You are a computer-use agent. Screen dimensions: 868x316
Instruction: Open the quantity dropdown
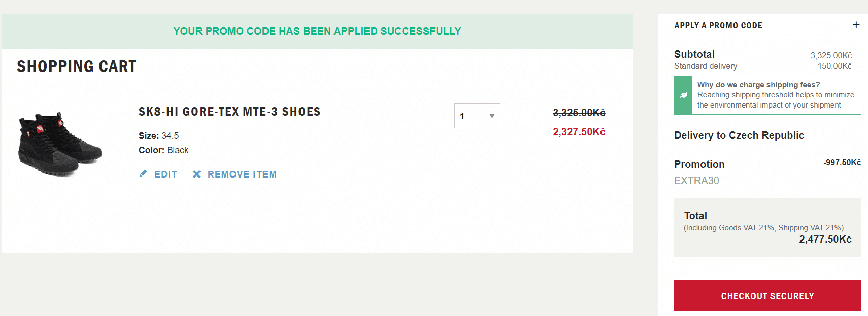[x=477, y=116]
